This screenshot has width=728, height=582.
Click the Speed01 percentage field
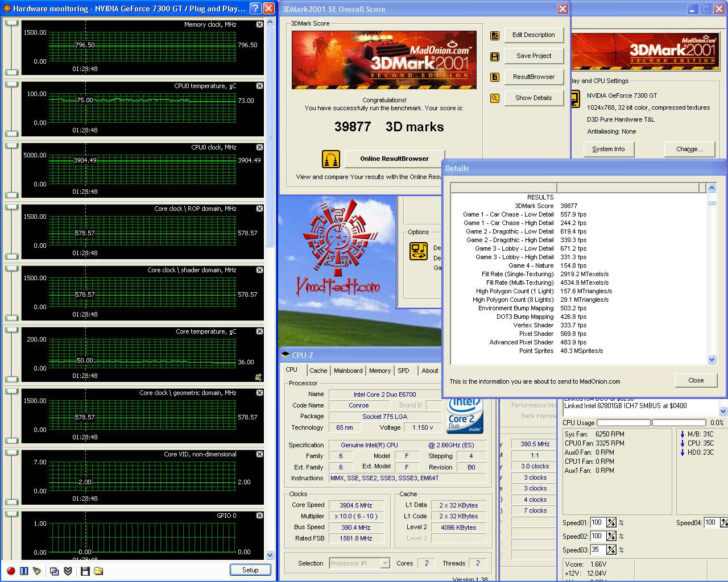598,523
